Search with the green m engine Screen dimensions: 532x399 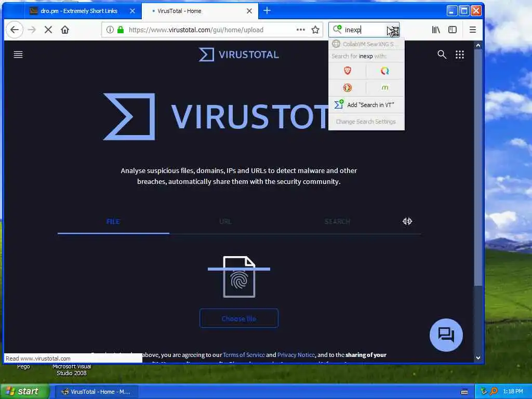(385, 88)
